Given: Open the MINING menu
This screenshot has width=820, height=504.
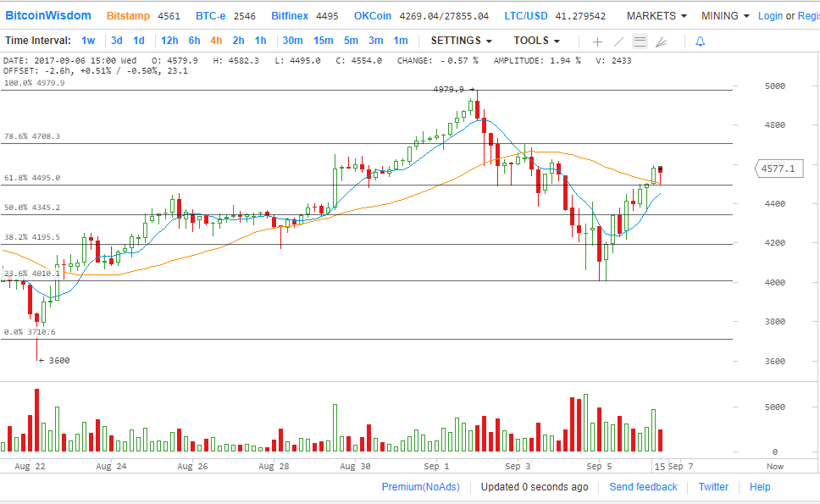Looking at the screenshot, I should (725, 16).
